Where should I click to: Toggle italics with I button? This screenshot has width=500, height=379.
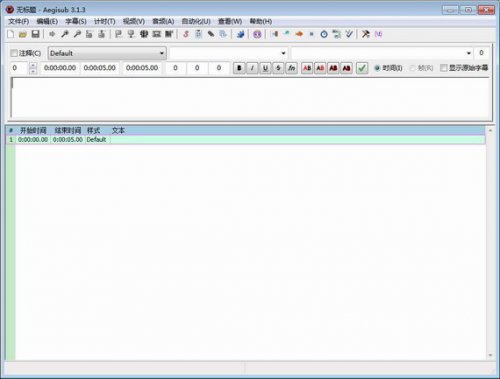point(252,68)
